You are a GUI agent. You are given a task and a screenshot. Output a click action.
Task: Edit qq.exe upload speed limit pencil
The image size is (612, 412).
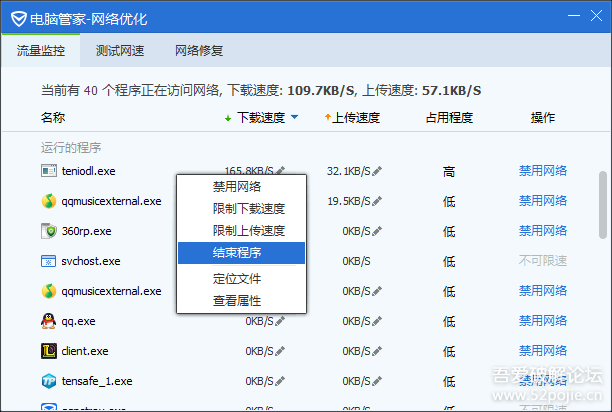[x=377, y=321]
